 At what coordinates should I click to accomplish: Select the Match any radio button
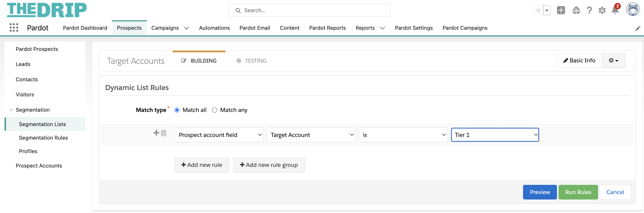[x=215, y=110]
